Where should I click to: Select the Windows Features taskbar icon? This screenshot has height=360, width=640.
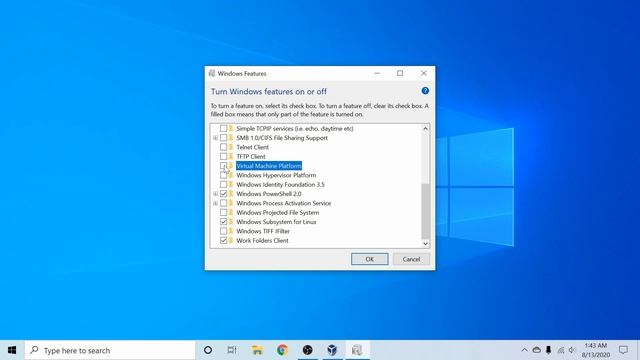point(357,350)
